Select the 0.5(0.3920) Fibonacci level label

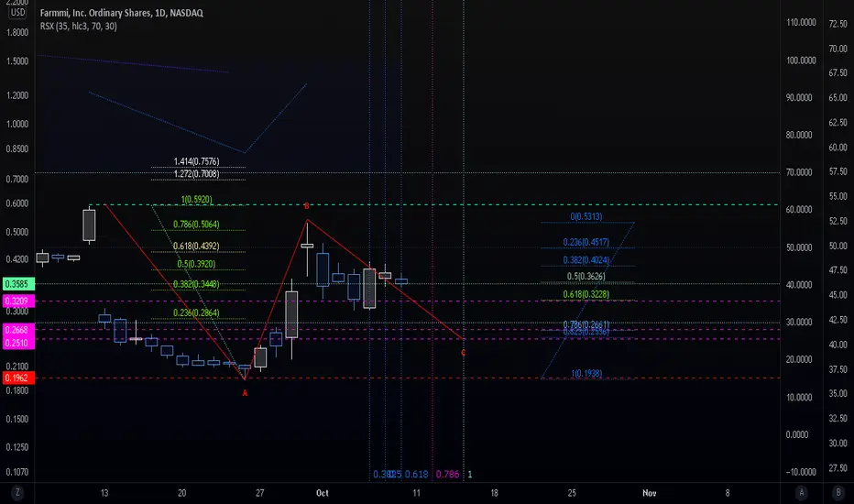click(197, 264)
